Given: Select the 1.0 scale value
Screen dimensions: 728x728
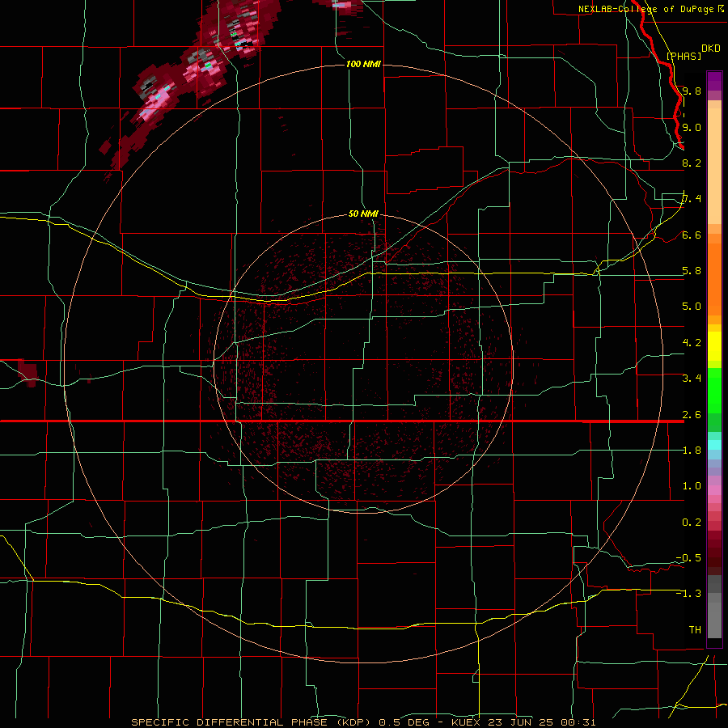Looking at the screenshot, I should (692, 486).
